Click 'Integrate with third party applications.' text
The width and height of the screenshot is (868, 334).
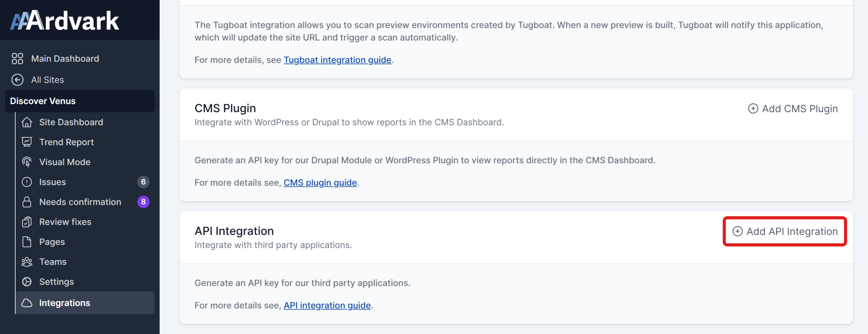pos(273,245)
